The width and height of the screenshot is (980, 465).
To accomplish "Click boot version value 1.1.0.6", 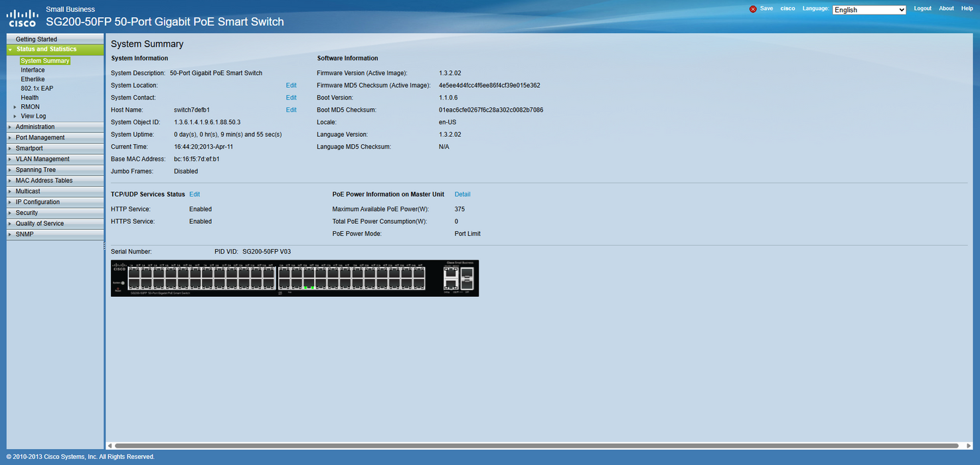I will point(448,98).
